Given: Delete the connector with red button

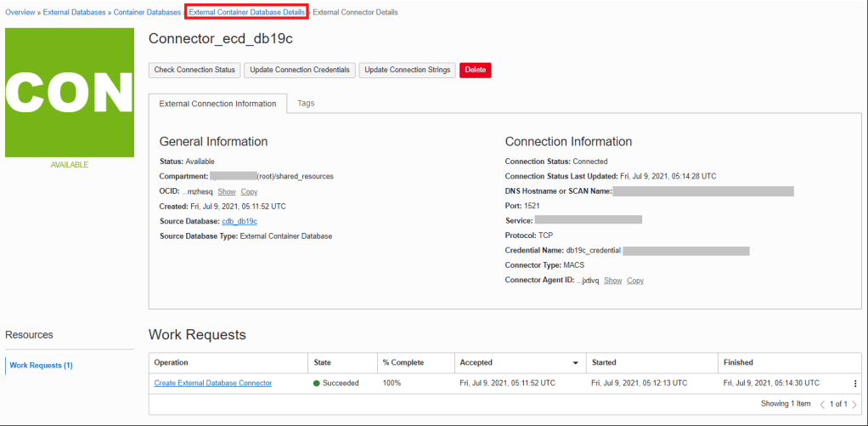Looking at the screenshot, I should [x=475, y=70].
